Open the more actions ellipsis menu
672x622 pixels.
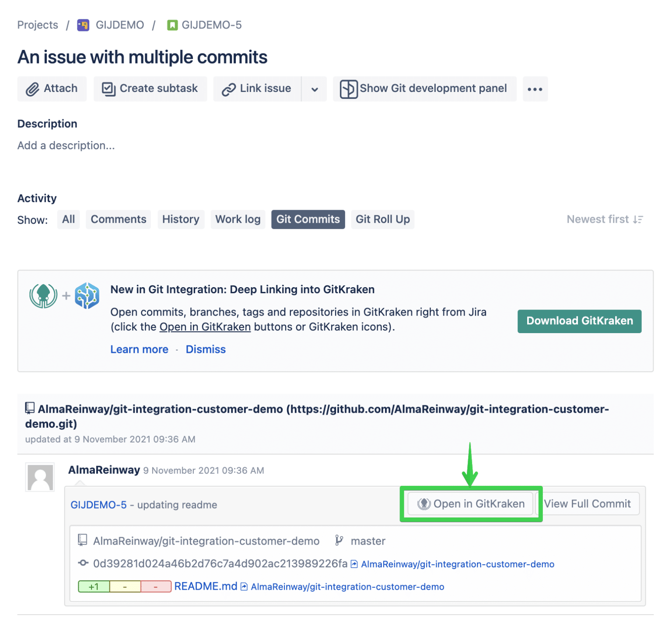pos(535,88)
